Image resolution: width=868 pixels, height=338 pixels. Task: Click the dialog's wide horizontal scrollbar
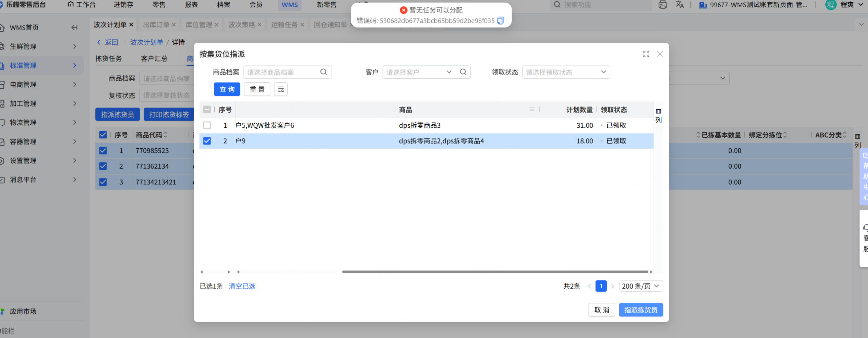tap(495, 271)
